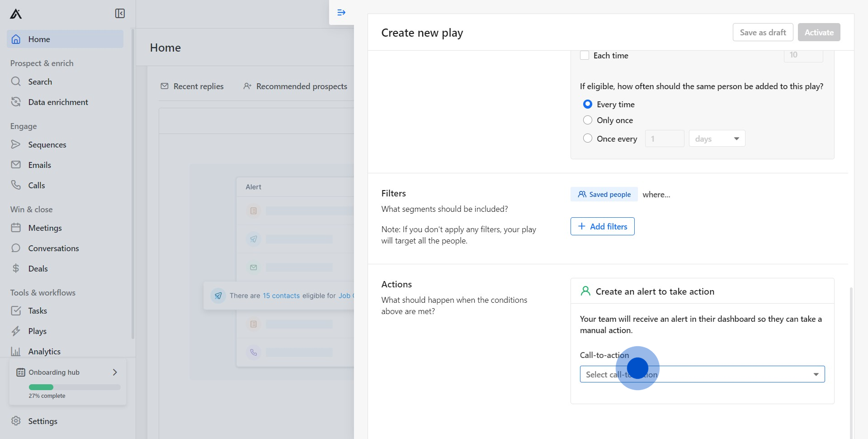Click the plus icon in Add filters

582,226
